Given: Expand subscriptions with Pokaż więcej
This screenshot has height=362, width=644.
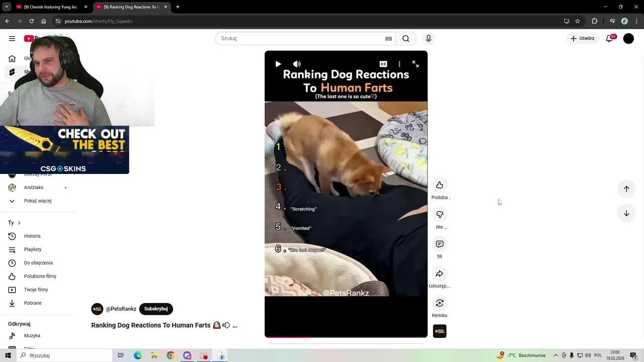Looking at the screenshot, I should click(x=38, y=201).
